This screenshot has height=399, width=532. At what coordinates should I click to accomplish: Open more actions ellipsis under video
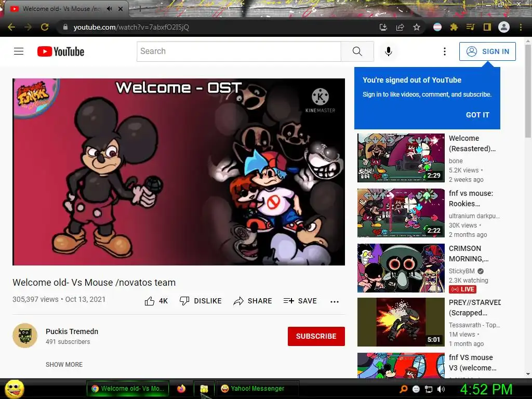point(335,302)
